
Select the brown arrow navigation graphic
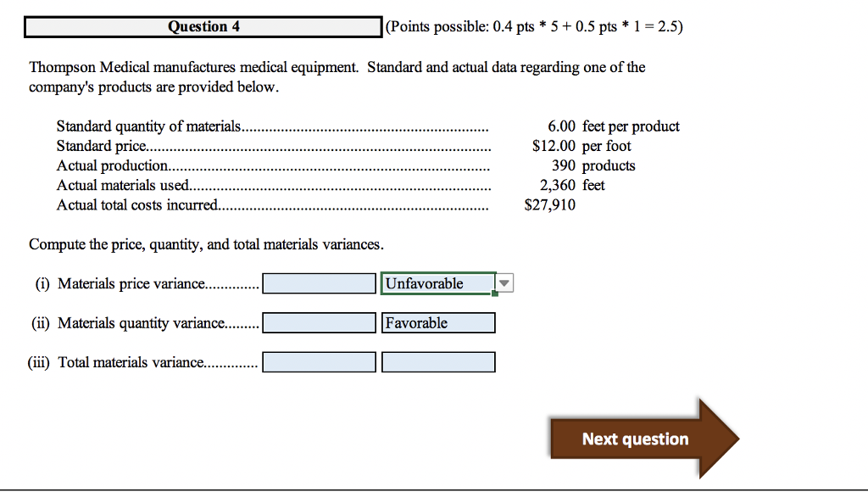point(644,439)
